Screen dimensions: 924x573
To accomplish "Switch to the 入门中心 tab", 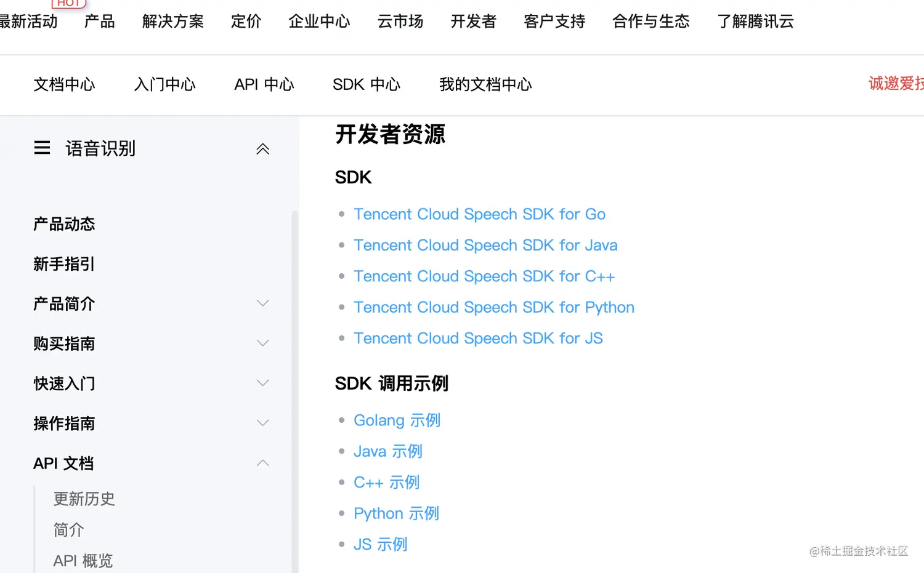I will (165, 84).
